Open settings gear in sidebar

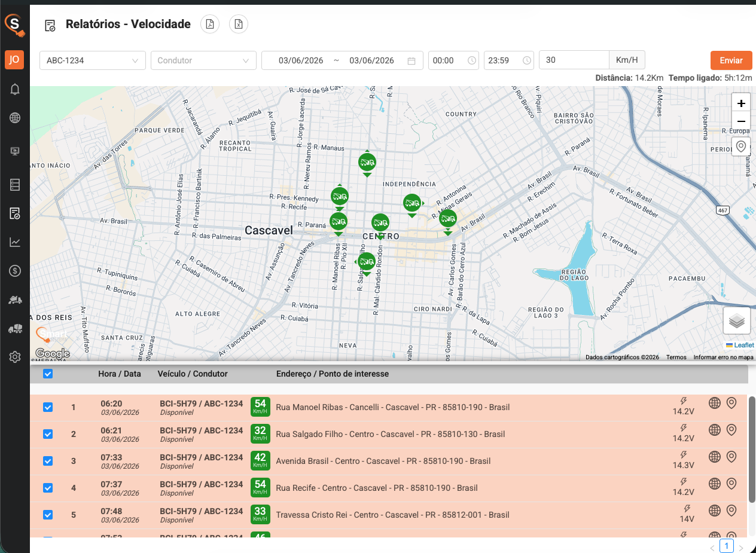point(15,357)
